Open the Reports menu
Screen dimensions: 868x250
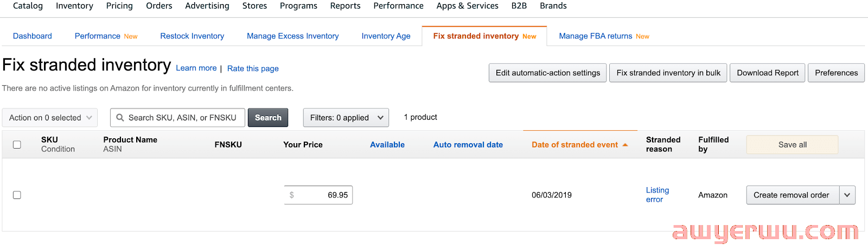coord(345,6)
